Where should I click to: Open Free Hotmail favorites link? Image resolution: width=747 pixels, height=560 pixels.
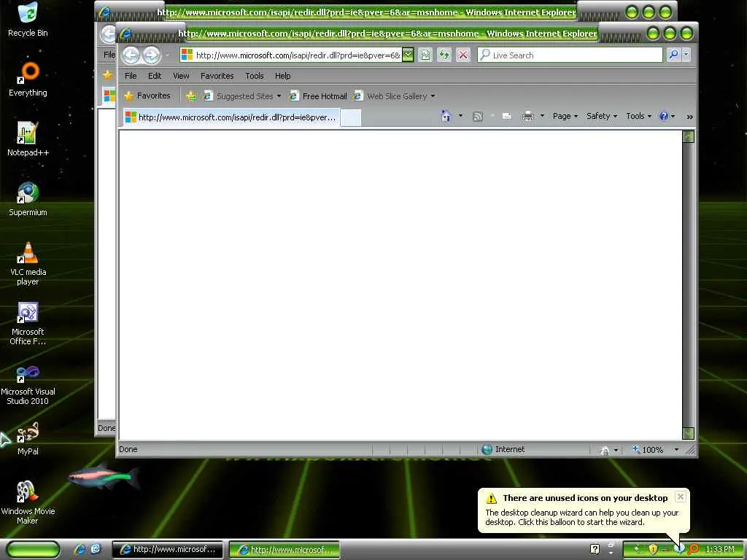pyautogui.click(x=318, y=96)
